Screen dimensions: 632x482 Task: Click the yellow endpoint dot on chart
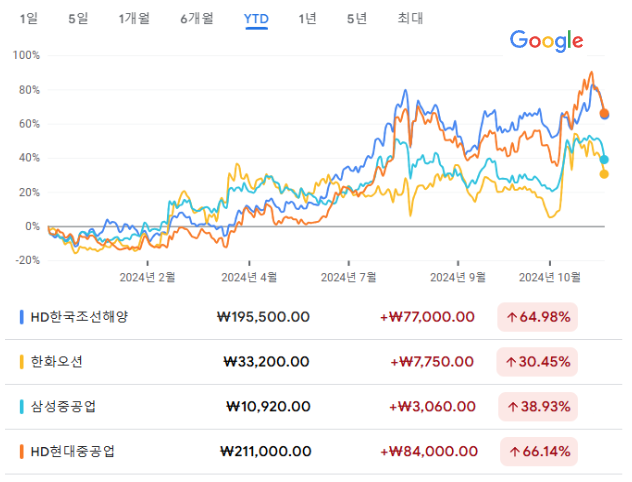pos(604,174)
